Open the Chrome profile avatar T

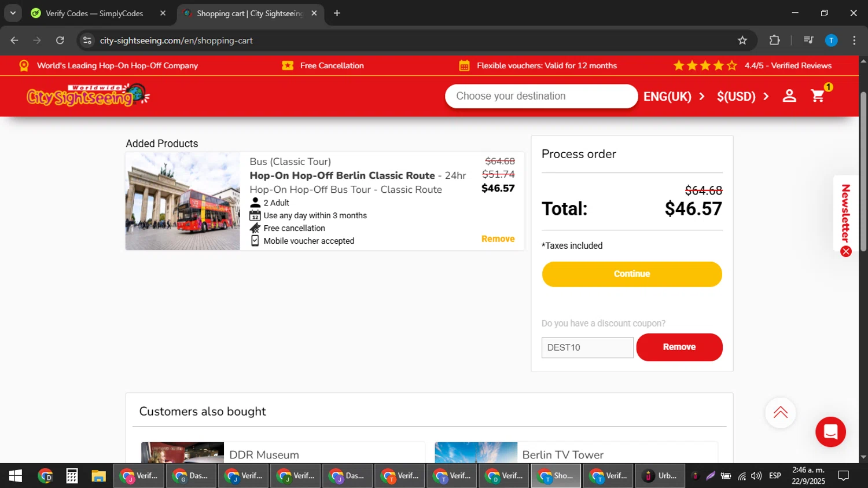(831, 41)
